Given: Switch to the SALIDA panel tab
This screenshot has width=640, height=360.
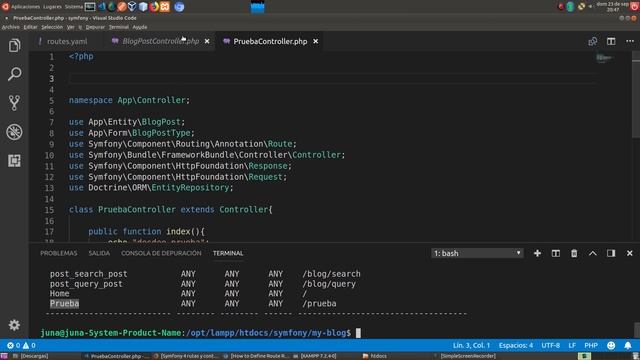Looking at the screenshot, I should [99, 253].
